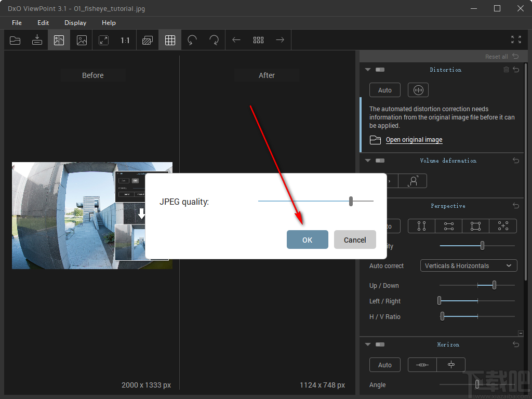Open the Edit menu
532x399 pixels.
(x=43, y=23)
